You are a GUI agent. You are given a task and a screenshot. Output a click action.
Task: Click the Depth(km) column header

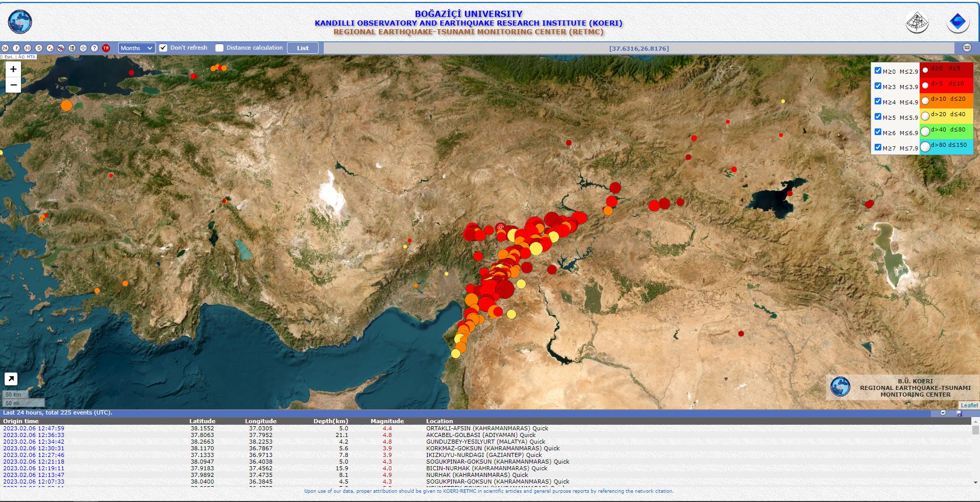point(330,421)
